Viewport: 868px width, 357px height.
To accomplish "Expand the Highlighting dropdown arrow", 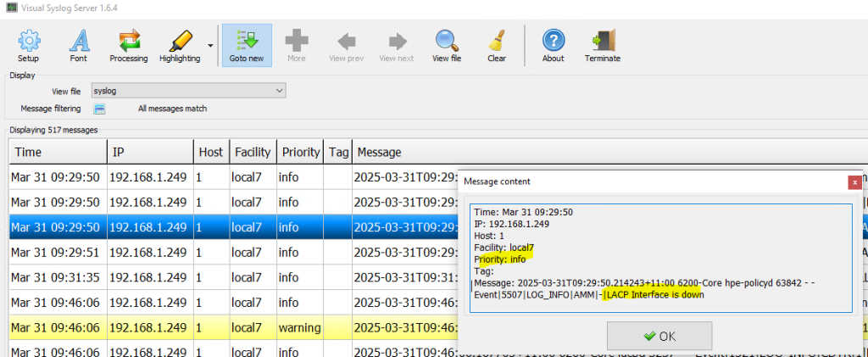I will click(x=209, y=46).
